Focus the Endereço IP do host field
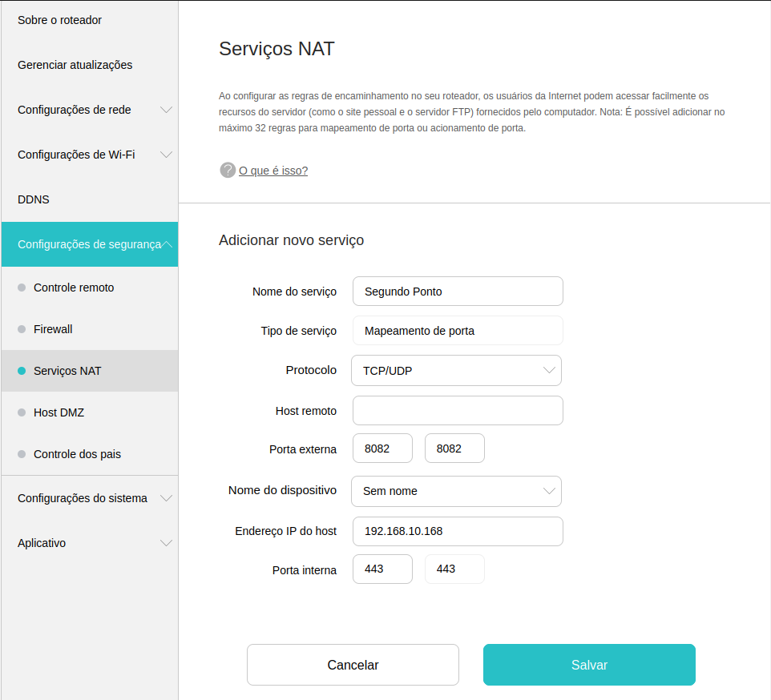This screenshot has height=700, width=771. pyautogui.click(x=458, y=531)
